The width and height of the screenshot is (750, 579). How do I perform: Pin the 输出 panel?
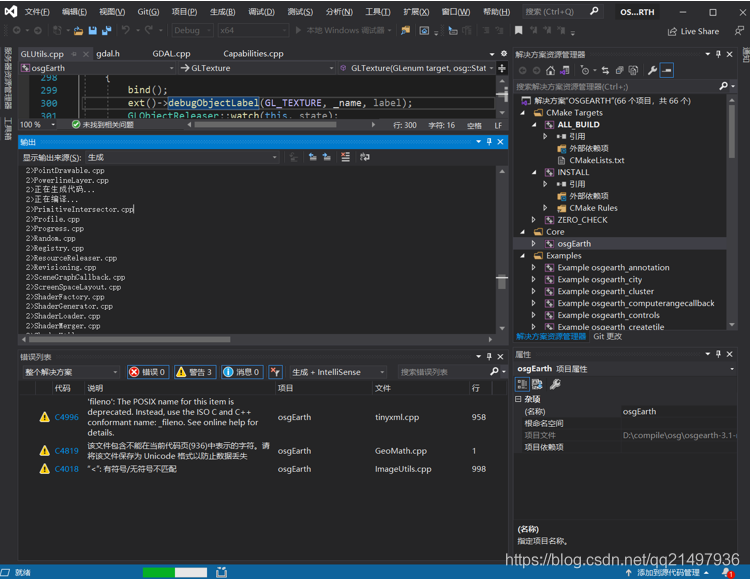pyautogui.click(x=489, y=142)
